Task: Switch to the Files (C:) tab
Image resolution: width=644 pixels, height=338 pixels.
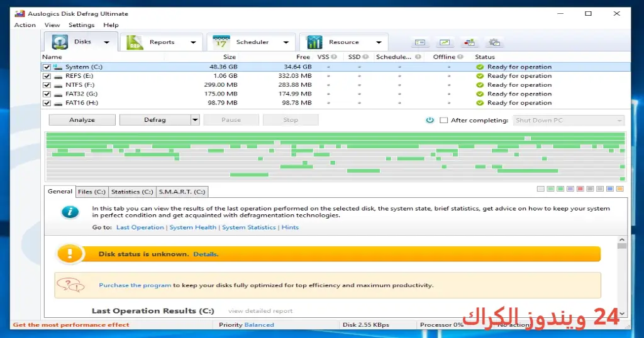Action: [92, 192]
